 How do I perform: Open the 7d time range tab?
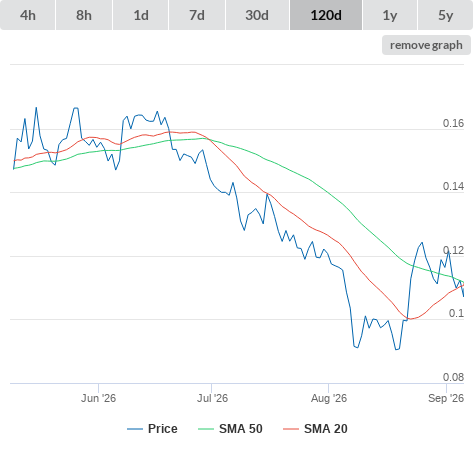tap(197, 15)
